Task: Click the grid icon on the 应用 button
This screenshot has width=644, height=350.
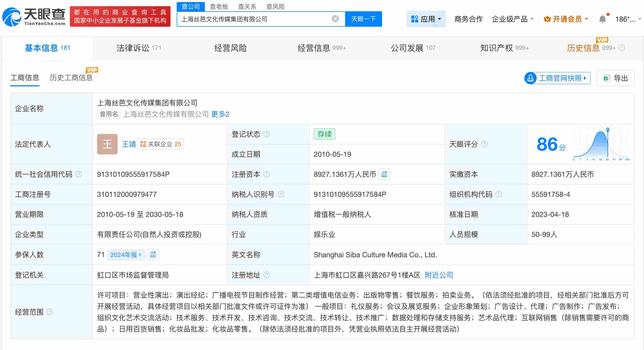Action: 414,19
